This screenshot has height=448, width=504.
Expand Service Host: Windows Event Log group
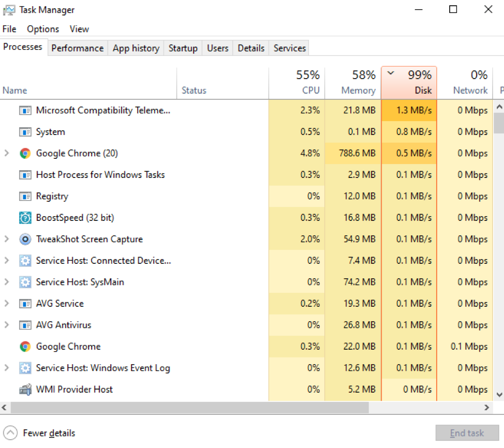[x=6, y=368]
